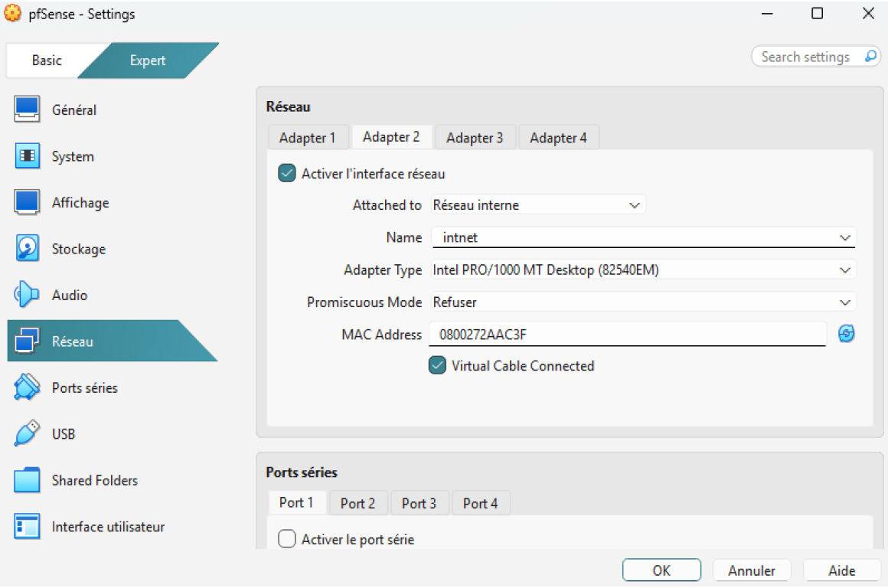Select the Affichage label in sidebar

tap(80, 203)
